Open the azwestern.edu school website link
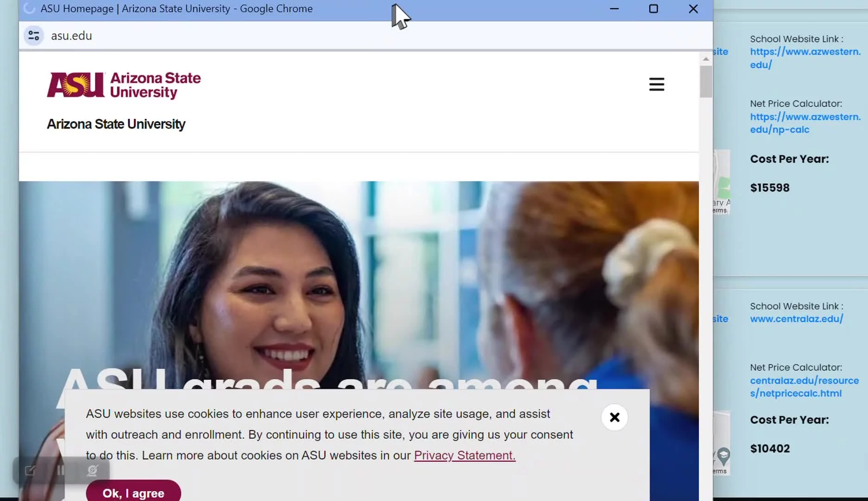 pos(805,58)
